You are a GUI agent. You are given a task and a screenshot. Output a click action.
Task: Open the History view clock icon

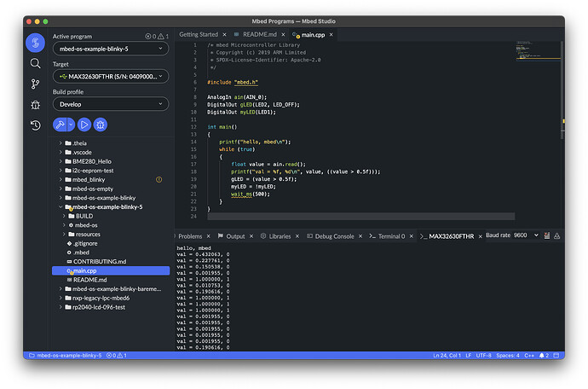coord(35,125)
